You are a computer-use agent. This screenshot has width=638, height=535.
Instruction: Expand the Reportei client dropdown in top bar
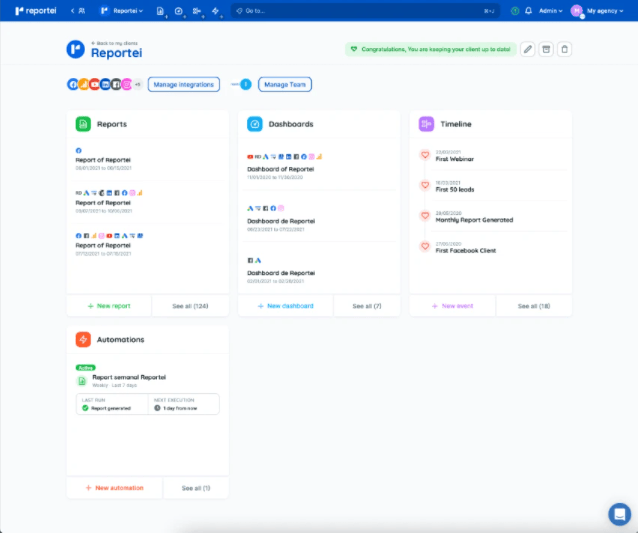122,11
